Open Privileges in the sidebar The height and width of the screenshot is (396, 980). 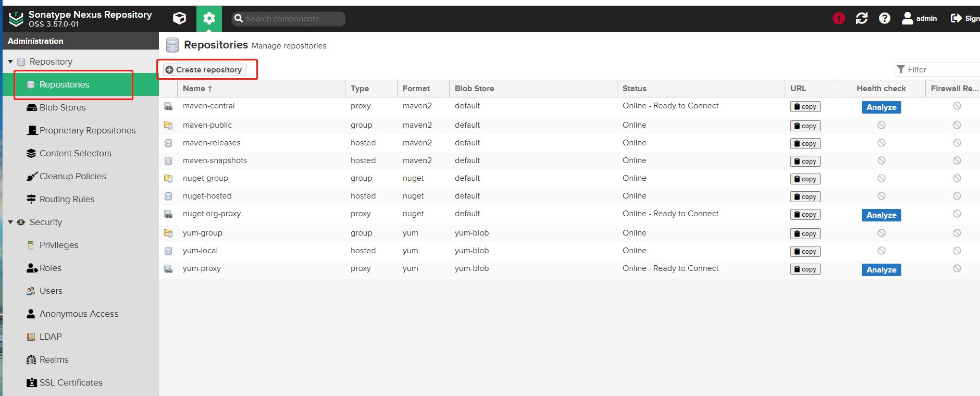coord(81,245)
